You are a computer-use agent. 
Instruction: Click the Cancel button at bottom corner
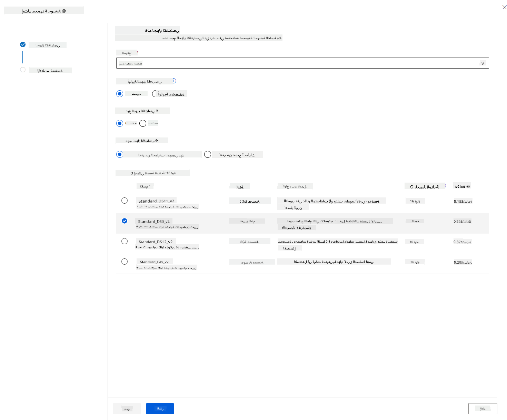point(483,409)
